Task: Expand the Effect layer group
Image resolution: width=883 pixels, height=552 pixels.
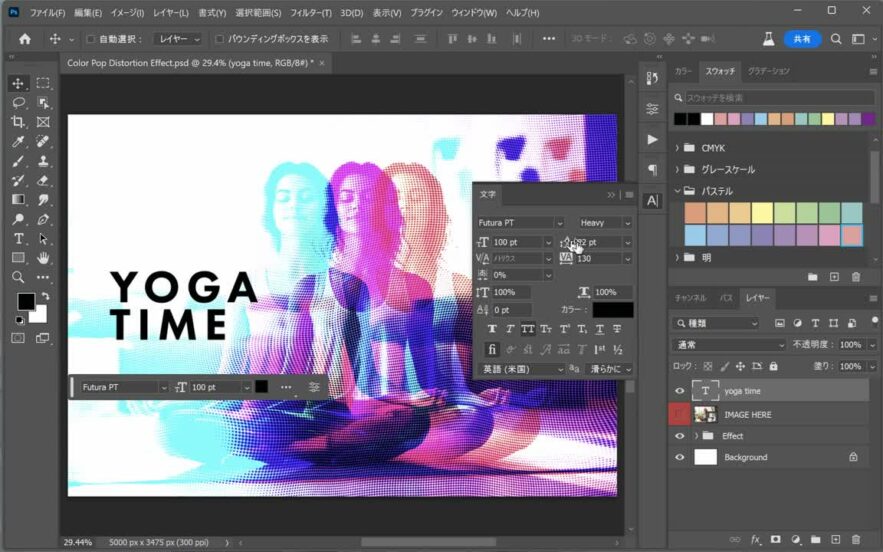Action: (x=696, y=436)
